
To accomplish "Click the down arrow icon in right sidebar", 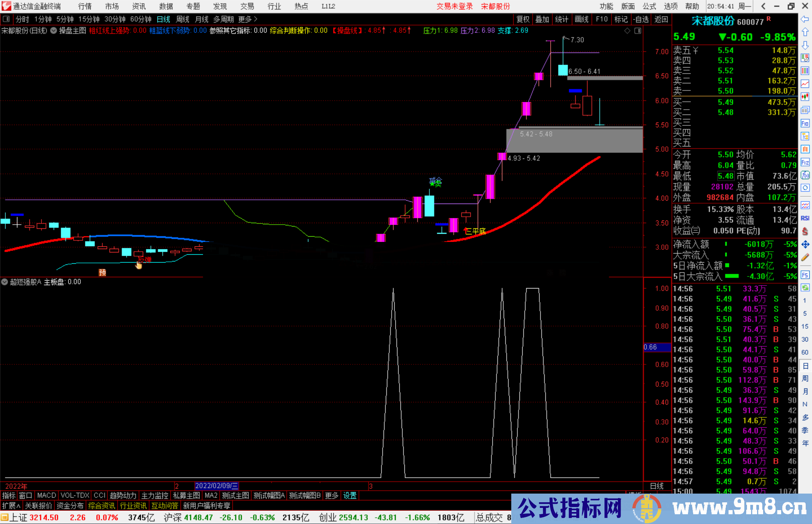I will click(x=805, y=45).
